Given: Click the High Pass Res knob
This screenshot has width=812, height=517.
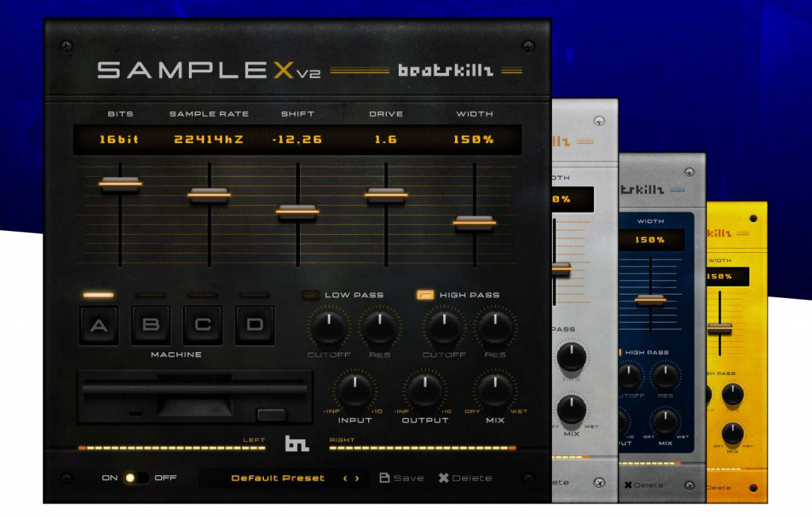Looking at the screenshot, I should 495,328.
